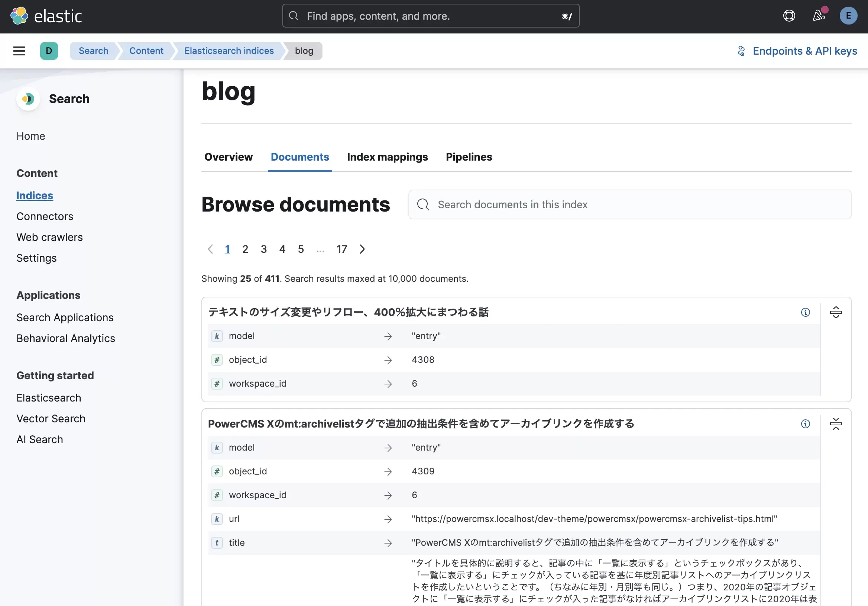
Task: Click the Elastic logo
Action: coord(46,16)
